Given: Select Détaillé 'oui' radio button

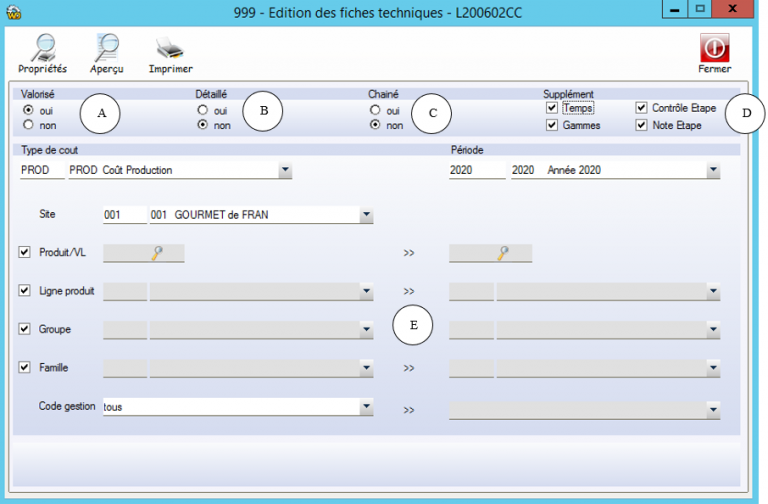Looking at the screenshot, I should 203,110.
